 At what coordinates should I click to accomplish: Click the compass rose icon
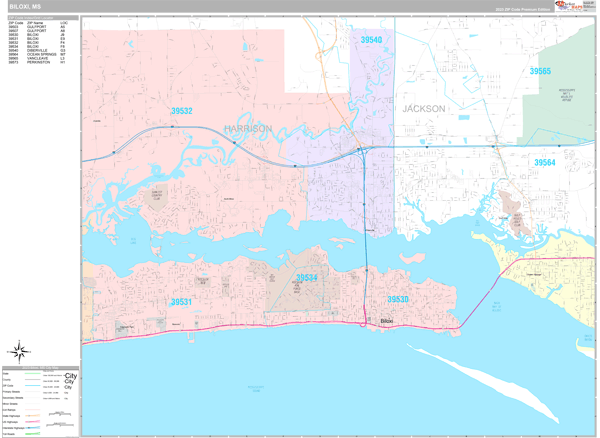pos(18,351)
